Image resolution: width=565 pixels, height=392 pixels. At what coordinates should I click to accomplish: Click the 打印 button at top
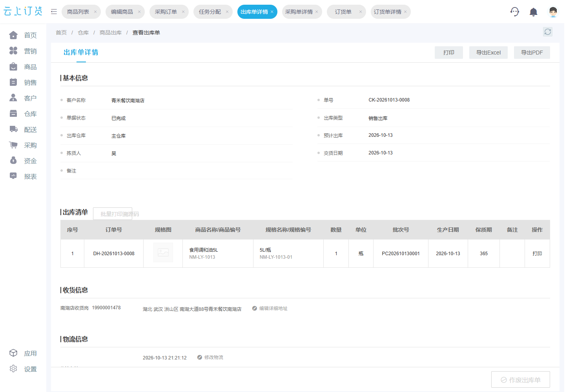(x=449, y=53)
